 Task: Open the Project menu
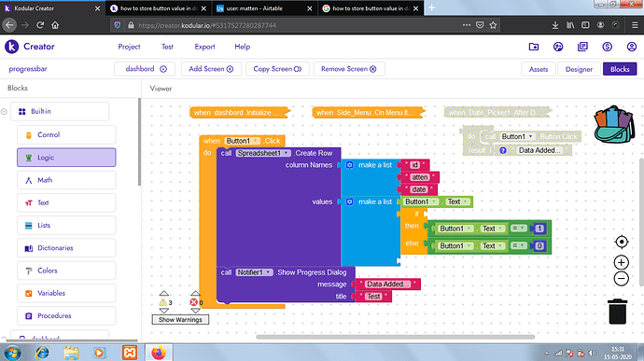129,47
